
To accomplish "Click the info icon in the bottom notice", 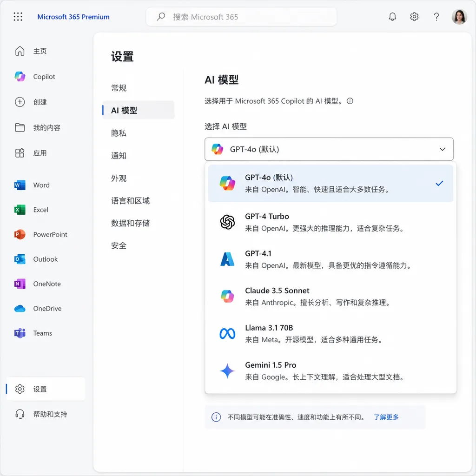I will pyautogui.click(x=216, y=417).
